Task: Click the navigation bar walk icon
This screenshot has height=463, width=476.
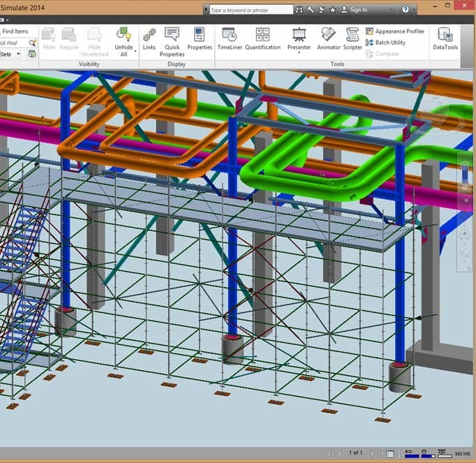Action: point(464,251)
